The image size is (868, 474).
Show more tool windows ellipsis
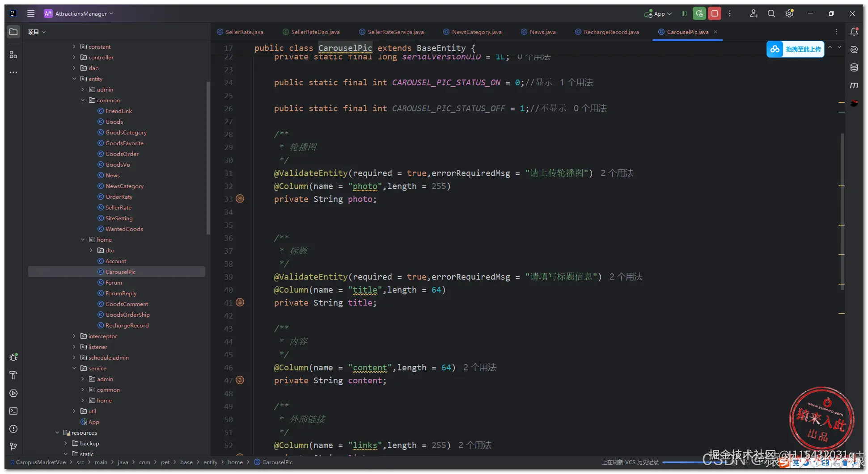pyautogui.click(x=13, y=72)
